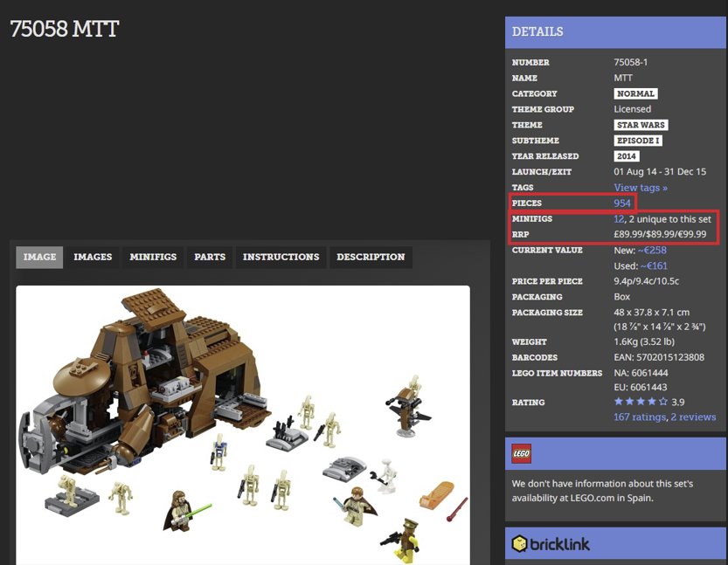
Task: Open the PARTS tab
Action: pyautogui.click(x=210, y=257)
